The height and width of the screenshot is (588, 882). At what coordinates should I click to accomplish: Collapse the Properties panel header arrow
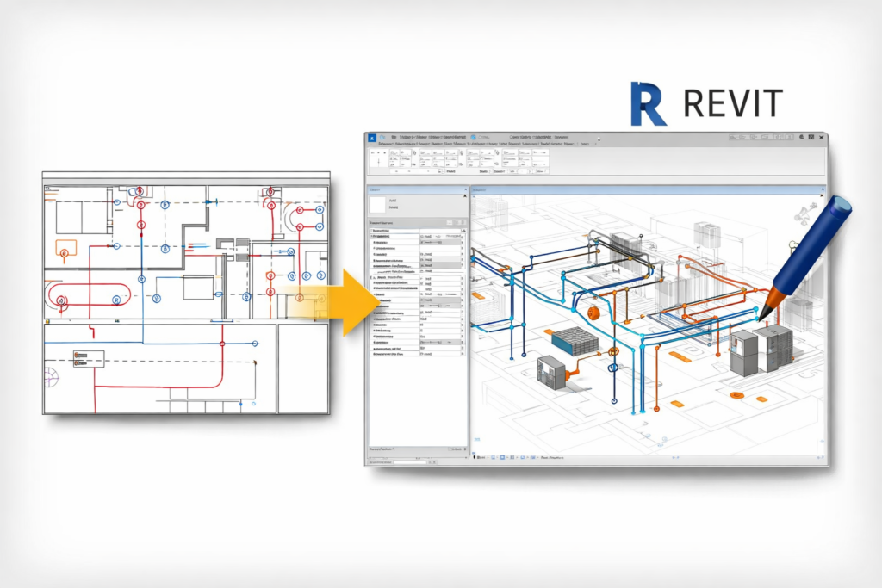coord(464,189)
